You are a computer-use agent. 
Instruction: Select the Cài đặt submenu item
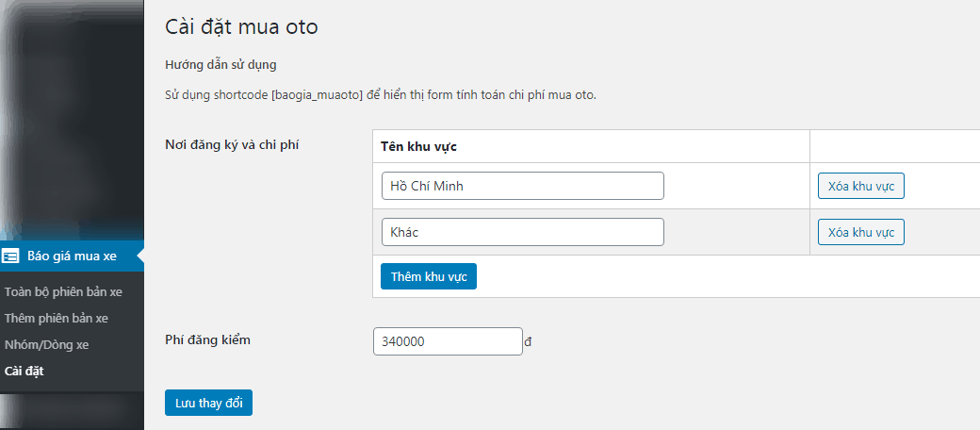coord(24,371)
